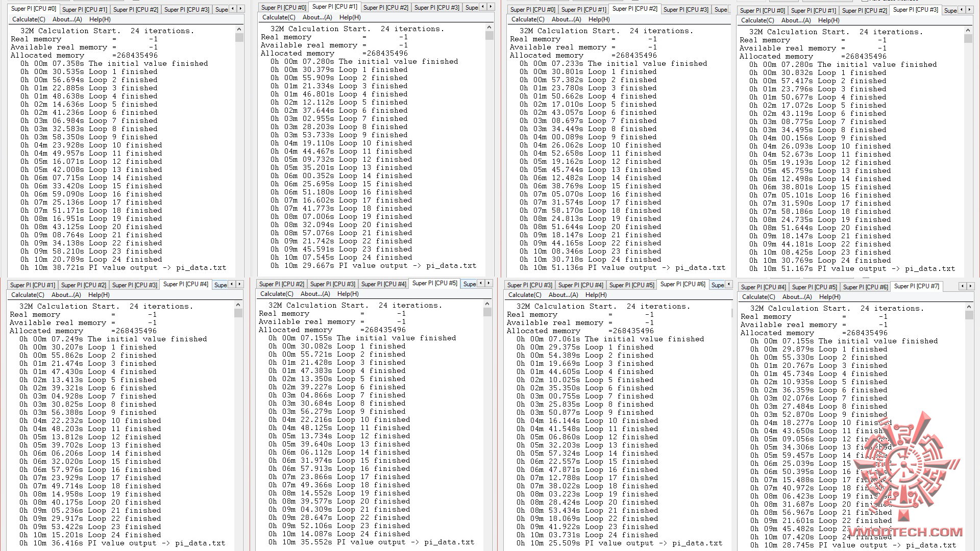
Task: Open About...(A) menu in the active CPU #5 window
Action: (x=315, y=294)
